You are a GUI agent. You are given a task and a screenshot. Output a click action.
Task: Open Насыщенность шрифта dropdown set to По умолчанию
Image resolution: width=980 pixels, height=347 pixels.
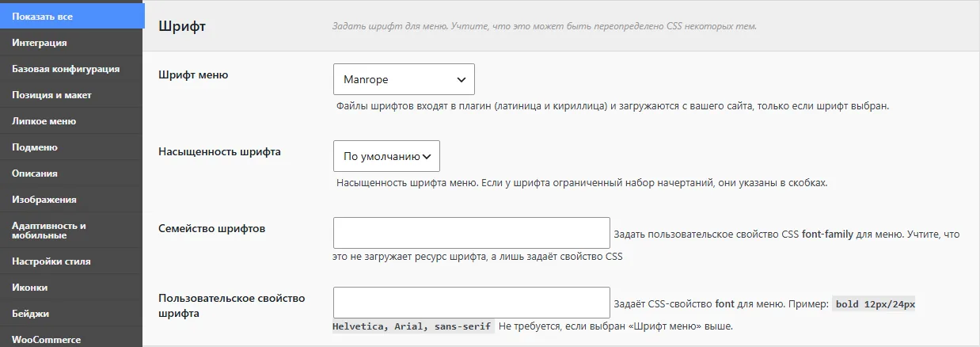point(386,156)
